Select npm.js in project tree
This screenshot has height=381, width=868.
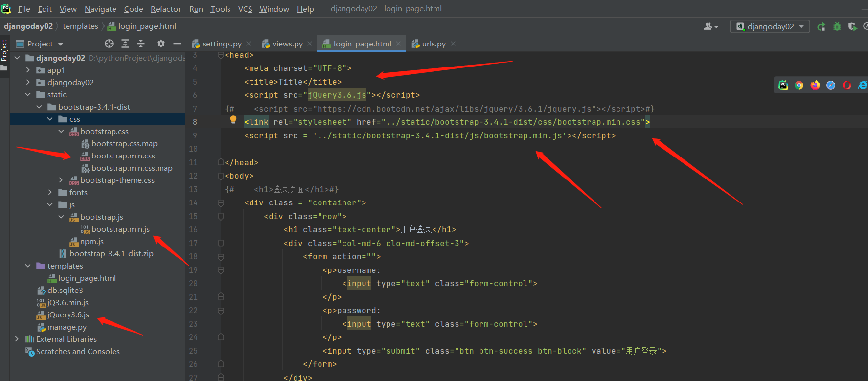click(92, 241)
